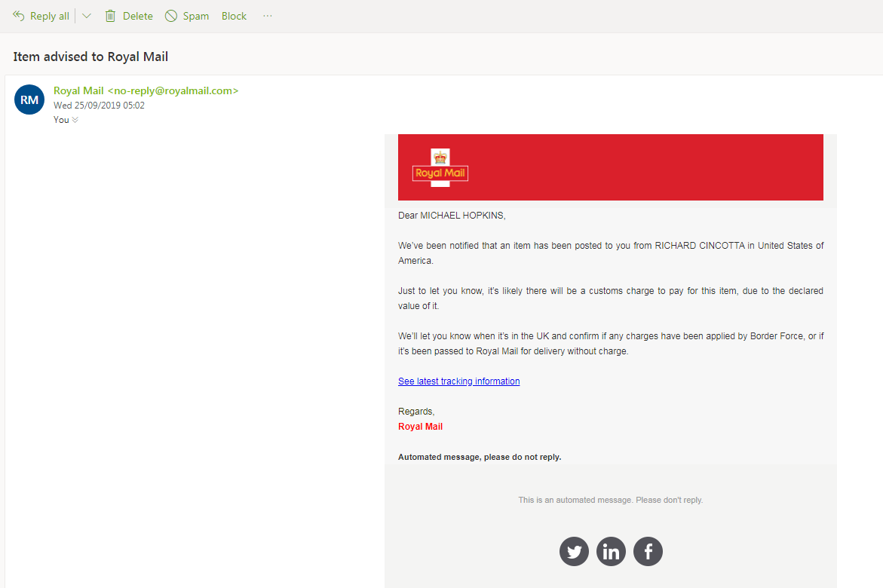Open the reply options dropdown chevron

(87, 16)
